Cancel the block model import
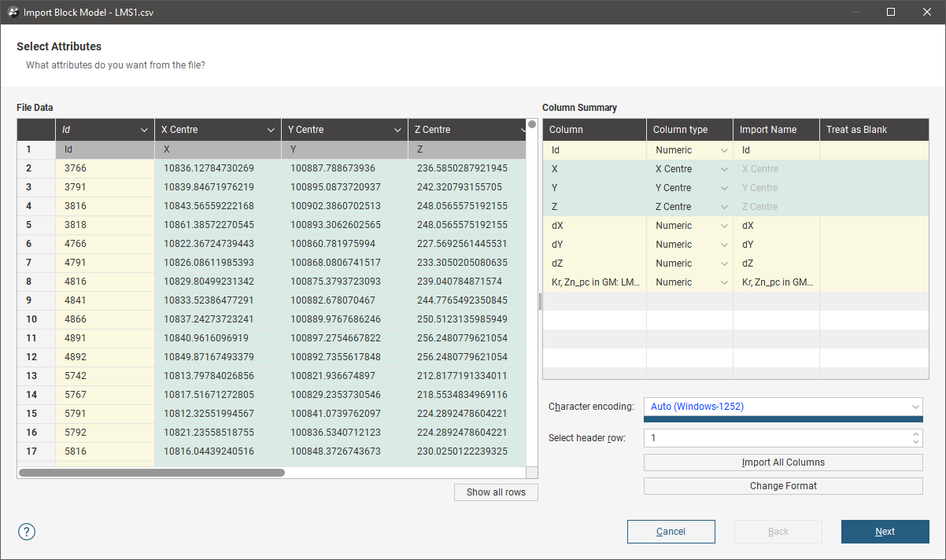This screenshot has width=946, height=560. pyautogui.click(x=671, y=532)
